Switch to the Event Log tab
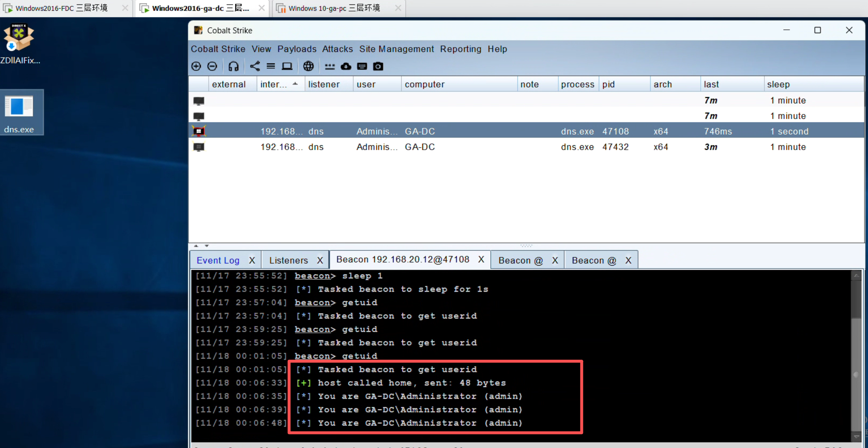 click(x=218, y=260)
